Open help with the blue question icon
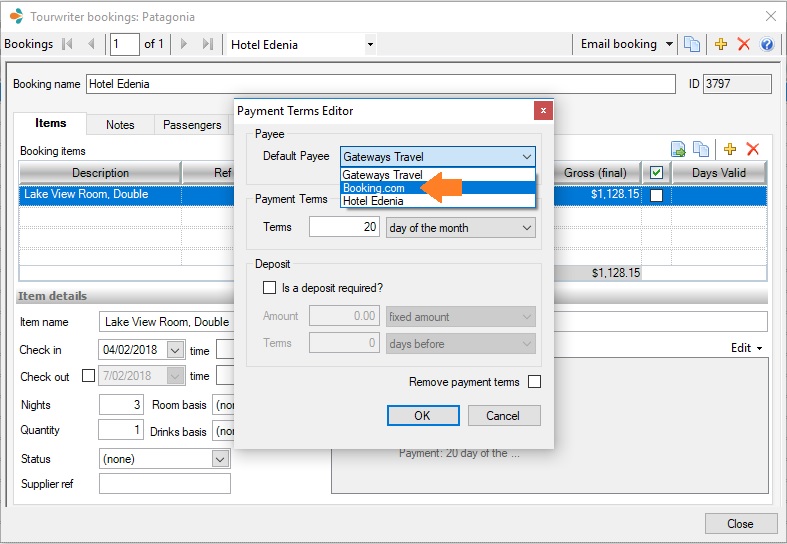This screenshot has width=787, height=544. 767,44
